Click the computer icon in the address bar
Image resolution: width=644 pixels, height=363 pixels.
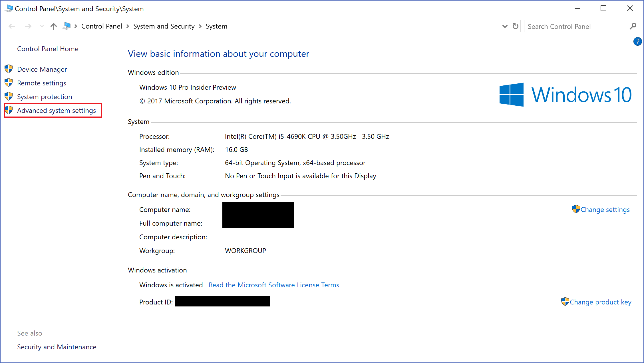(x=67, y=26)
